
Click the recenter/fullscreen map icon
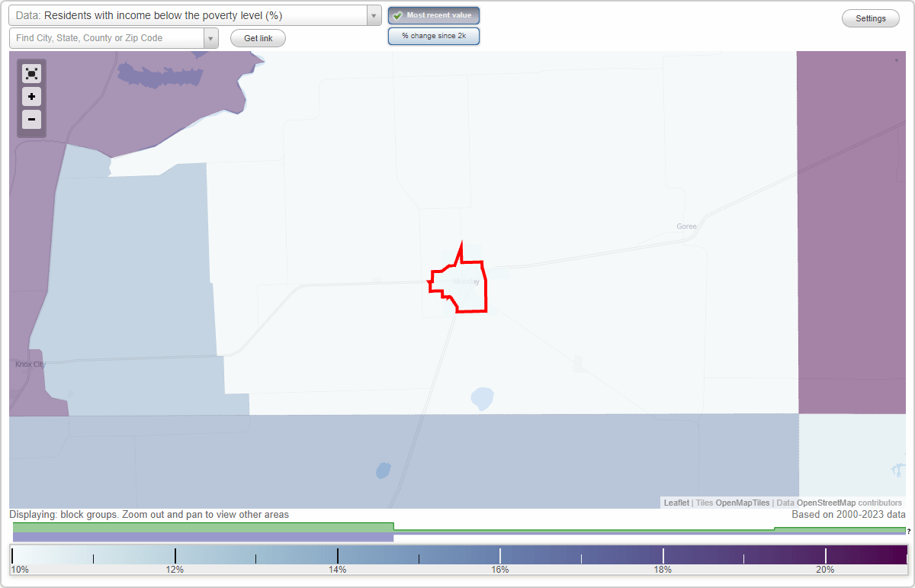pos(31,73)
